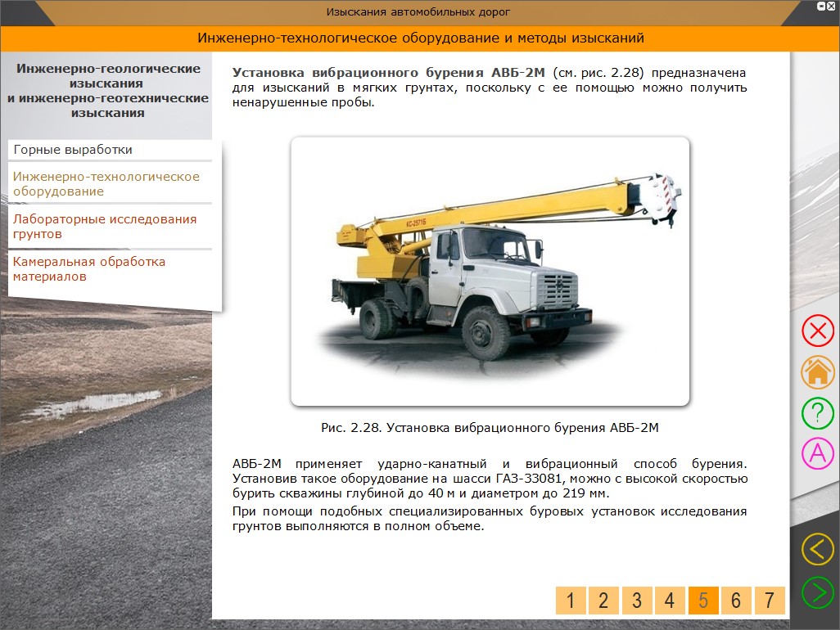This screenshot has height=630, width=840.
Task: Jump to page 1
Action: point(571,601)
